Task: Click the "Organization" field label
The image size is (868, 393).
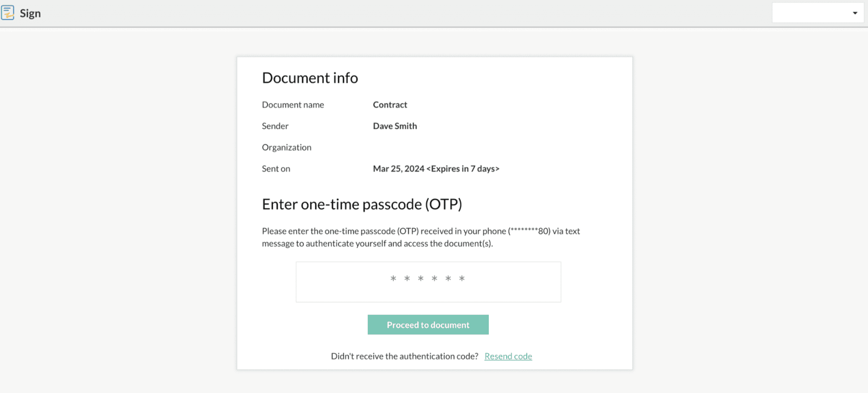Action: tap(286, 148)
